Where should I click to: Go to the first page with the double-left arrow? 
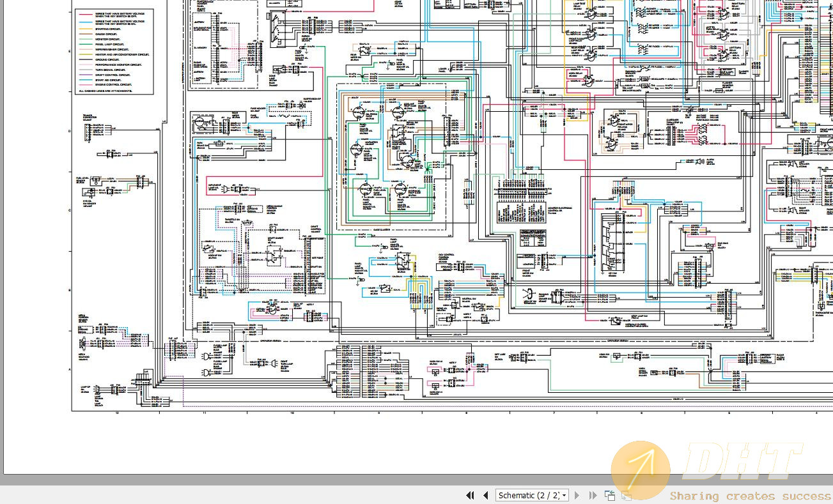click(471, 495)
